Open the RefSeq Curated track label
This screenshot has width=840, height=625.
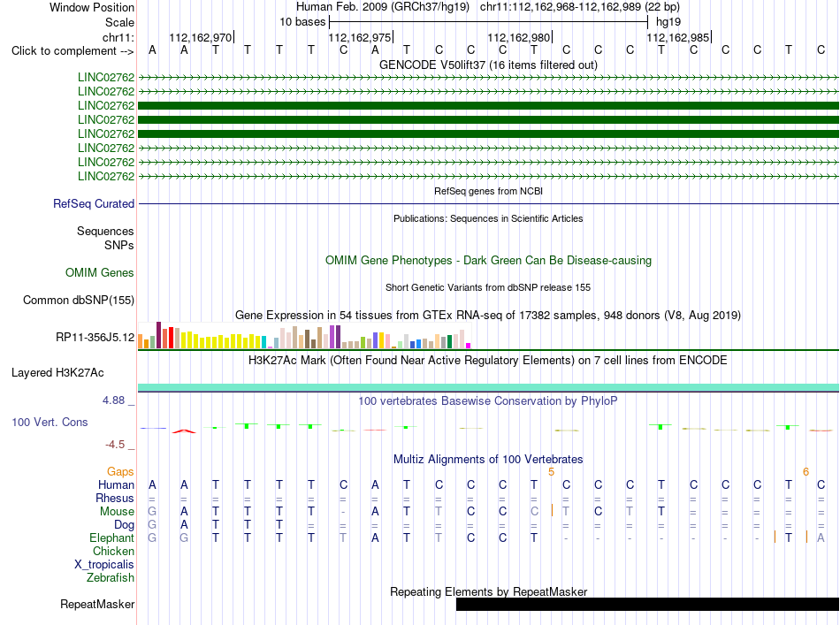[94, 203]
